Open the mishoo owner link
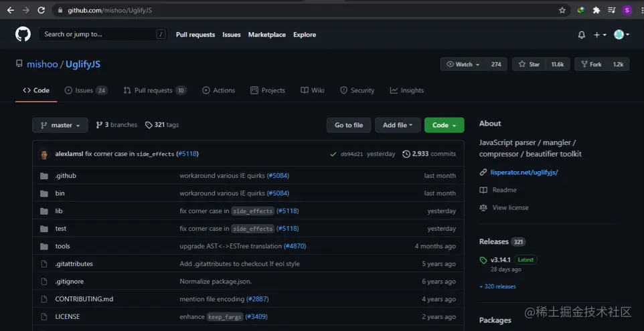This screenshot has height=331, width=644. point(42,64)
